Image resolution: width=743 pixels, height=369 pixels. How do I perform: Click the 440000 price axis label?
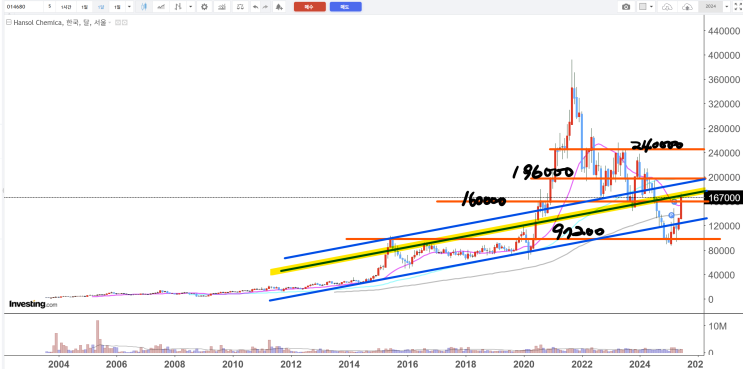tap(723, 31)
